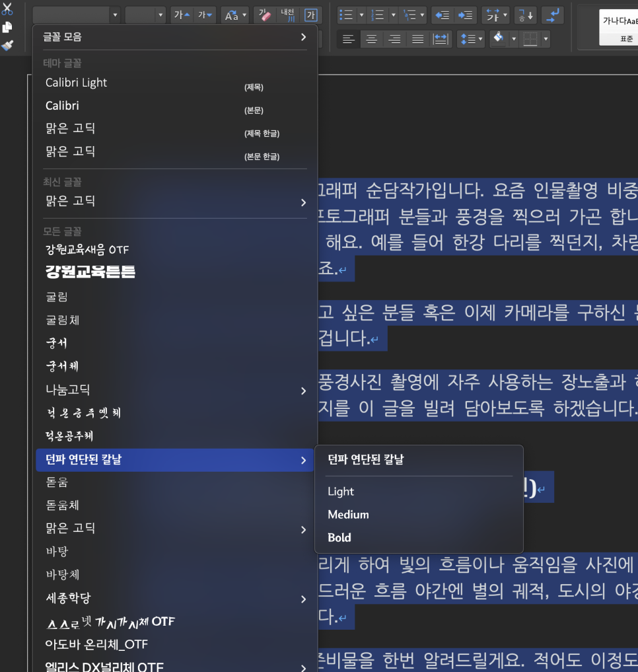Select the 나눔고딕 font entry
The image size is (638, 672).
pos(68,390)
